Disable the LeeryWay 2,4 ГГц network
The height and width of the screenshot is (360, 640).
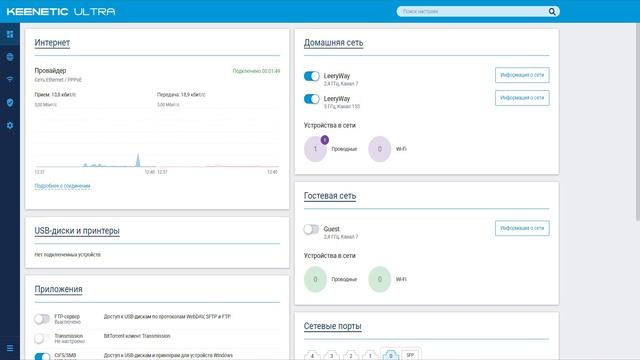(311, 76)
